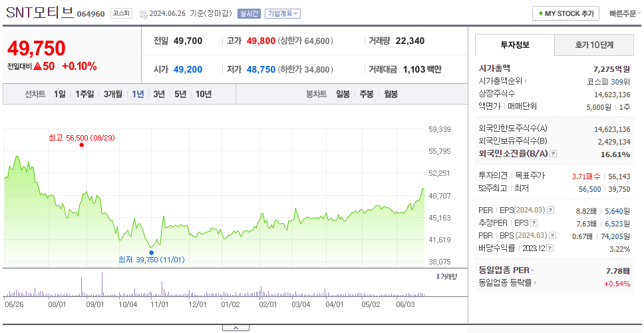The height and width of the screenshot is (333, 644).
Task: Click the 59,339 price axis label
Action: [x=440, y=129]
